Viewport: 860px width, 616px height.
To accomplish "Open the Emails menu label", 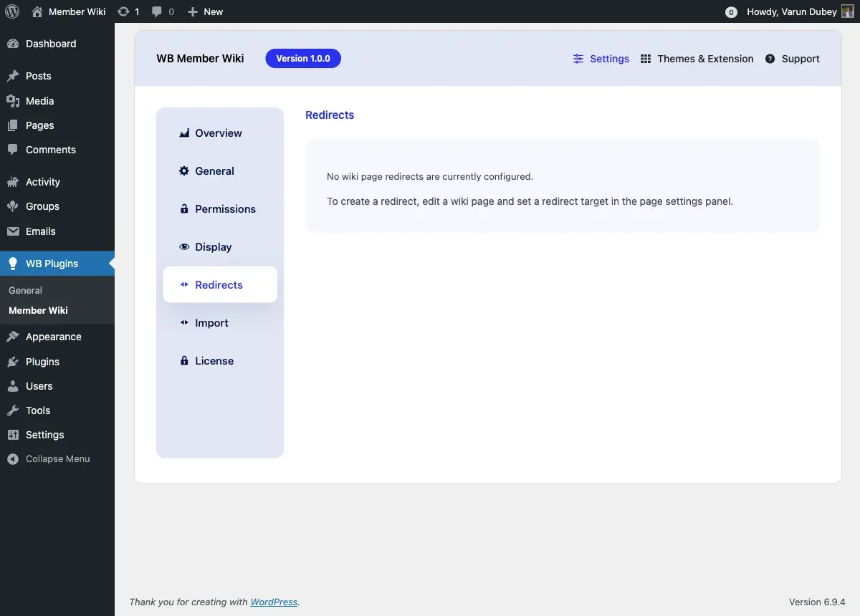I will point(41,231).
